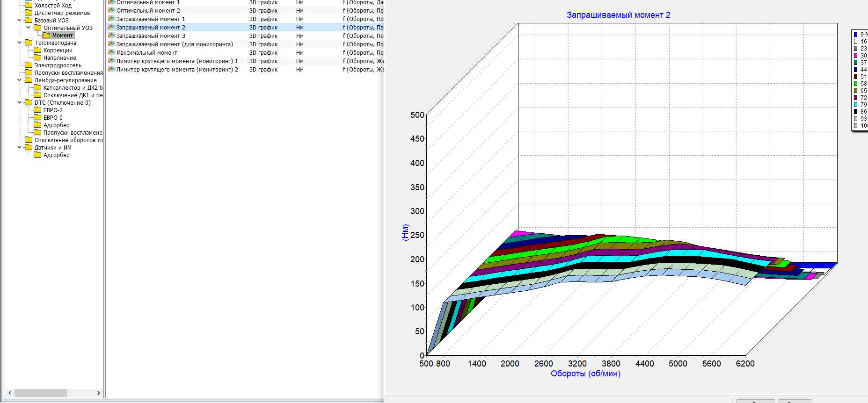This screenshot has width=868, height=403.
Task: Click the bright green 58 legend swatch
Action: 855,84
